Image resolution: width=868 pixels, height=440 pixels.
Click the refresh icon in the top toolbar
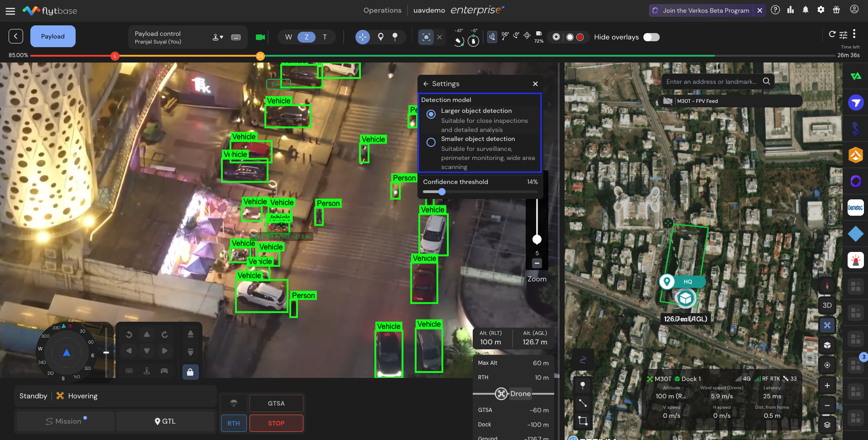coord(832,34)
